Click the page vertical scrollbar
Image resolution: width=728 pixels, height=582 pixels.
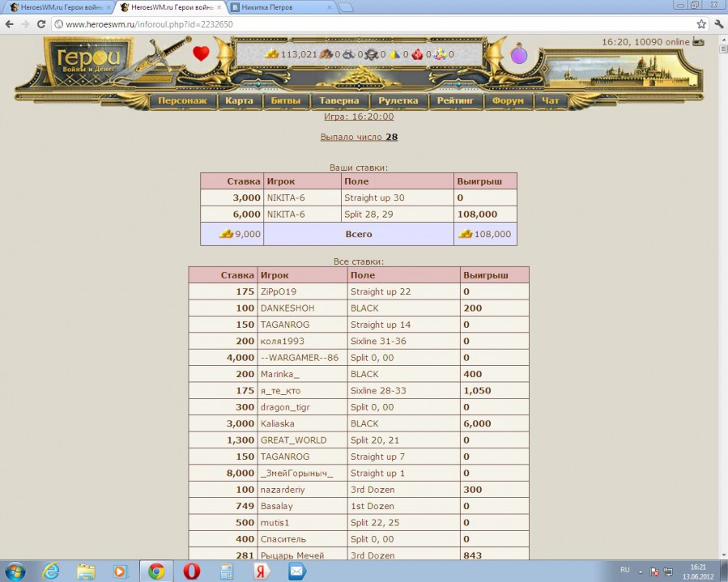722,243
